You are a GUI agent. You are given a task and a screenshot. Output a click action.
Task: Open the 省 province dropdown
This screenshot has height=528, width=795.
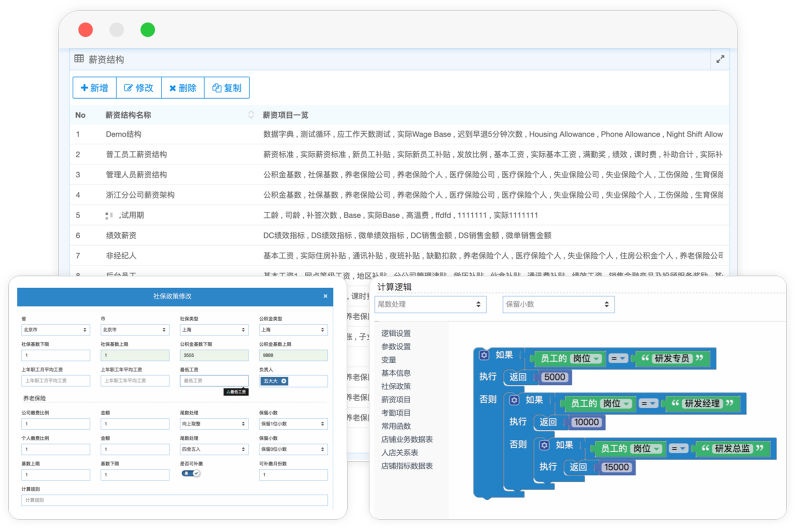55,329
